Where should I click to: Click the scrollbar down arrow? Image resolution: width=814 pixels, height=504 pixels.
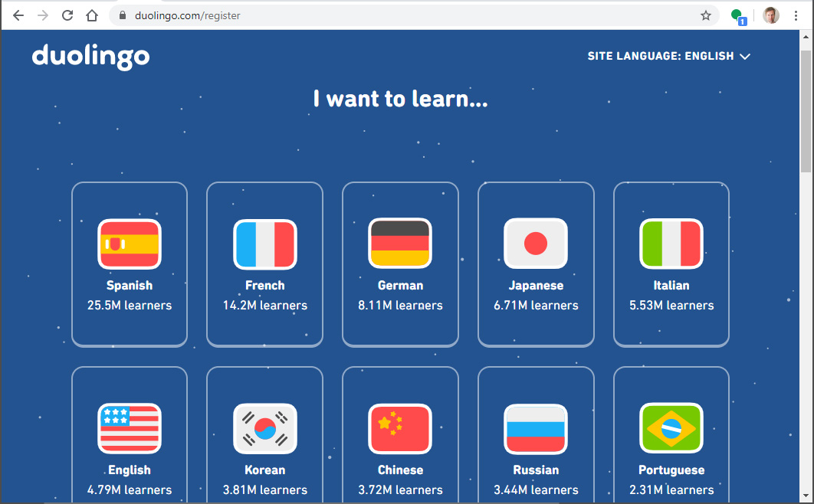click(806, 496)
